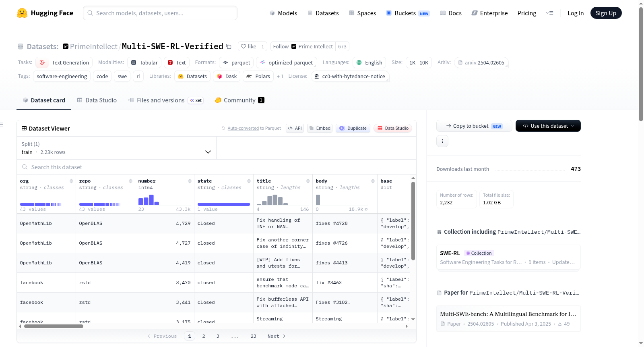
Task: Go to Models in top navigation
Action: point(283,13)
